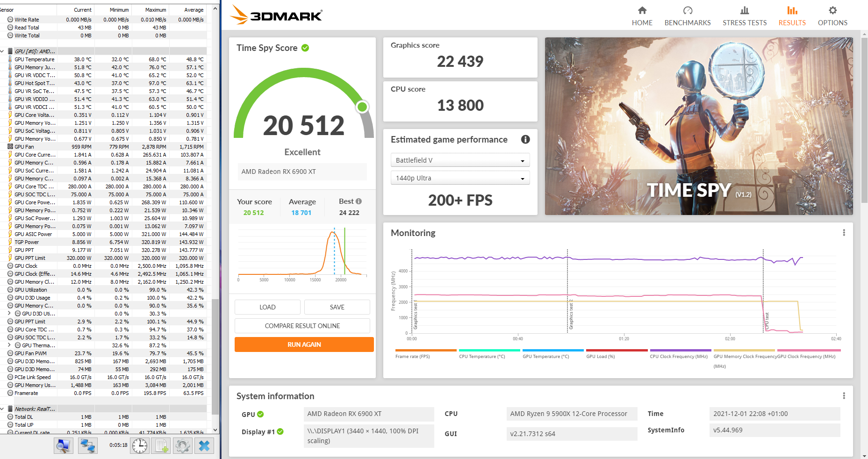Click the Frame rate (FPS) orange legend swatch
Viewport: 868px width, 459px height.
coord(426,350)
